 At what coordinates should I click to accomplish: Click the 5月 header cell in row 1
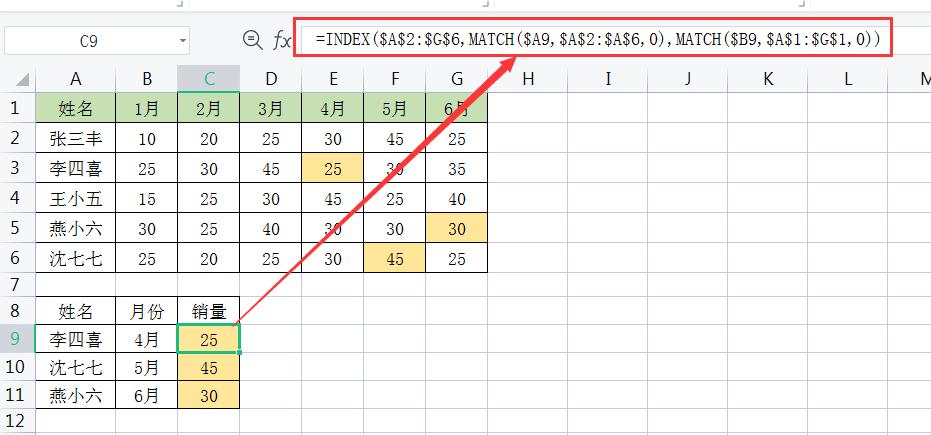pos(395,108)
